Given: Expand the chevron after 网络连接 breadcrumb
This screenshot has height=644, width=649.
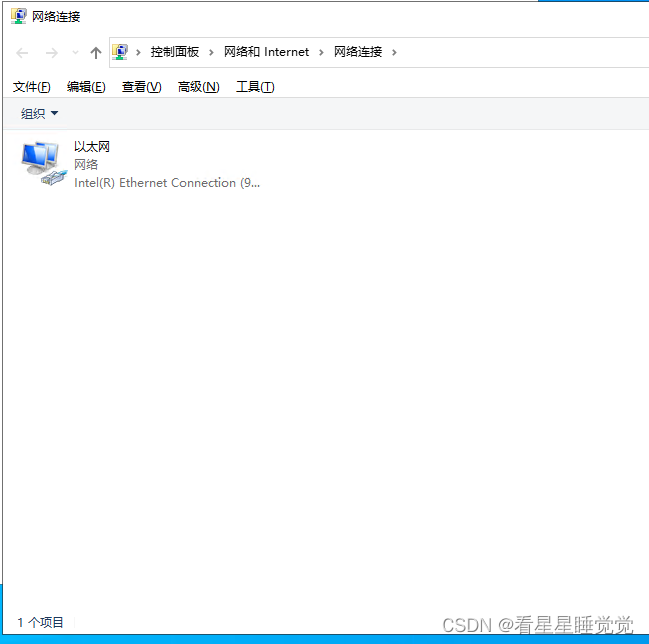Looking at the screenshot, I should (394, 52).
